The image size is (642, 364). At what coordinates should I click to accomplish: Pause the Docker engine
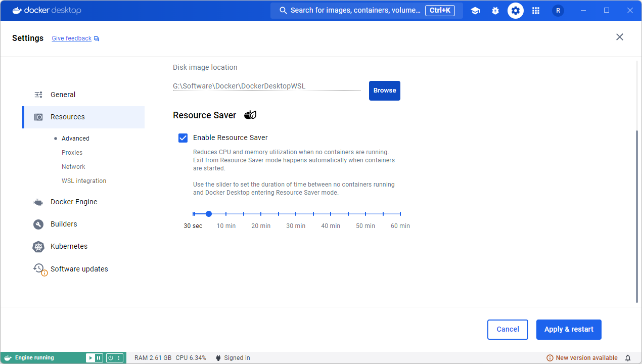point(99,358)
